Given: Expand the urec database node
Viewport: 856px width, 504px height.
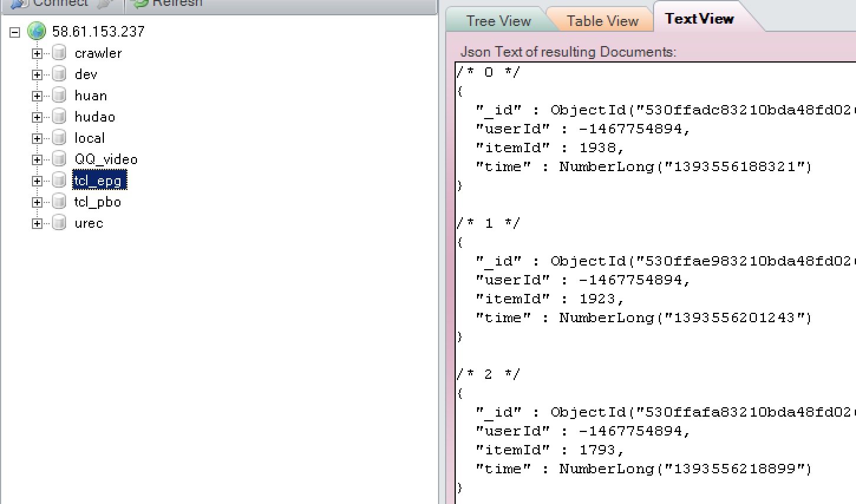Looking at the screenshot, I should tap(37, 224).
